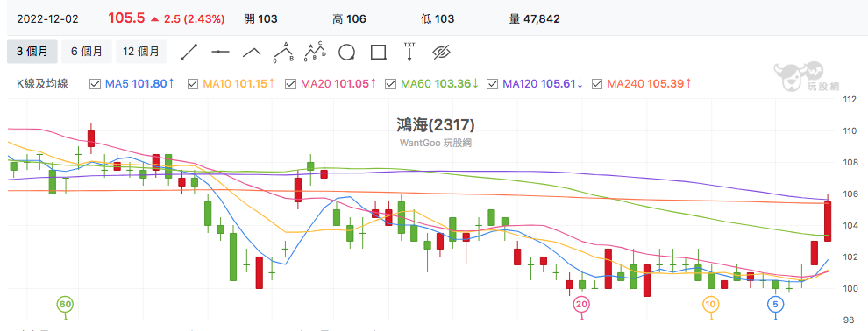
Task: Switch chart range to 12 個月
Action: (x=141, y=52)
